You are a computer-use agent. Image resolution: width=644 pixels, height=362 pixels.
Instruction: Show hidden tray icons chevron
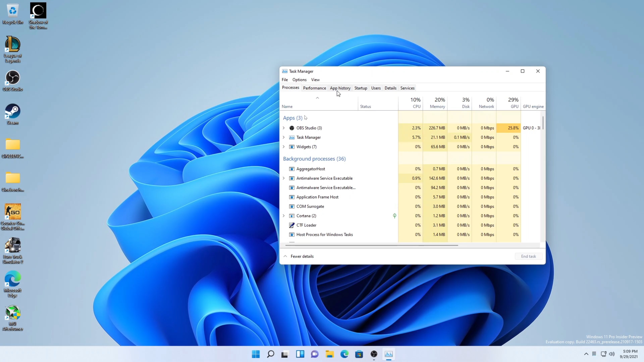click(586, 354)
